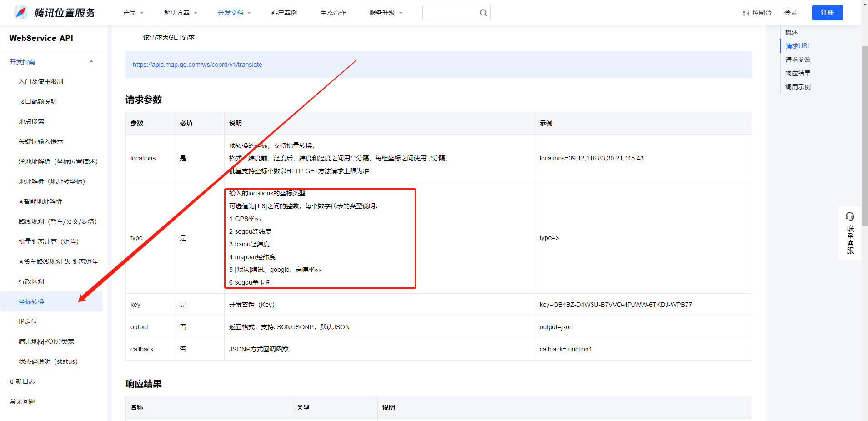
Task: Click the 登录 link
Action: pyautogui.click(x=791, y=13)
